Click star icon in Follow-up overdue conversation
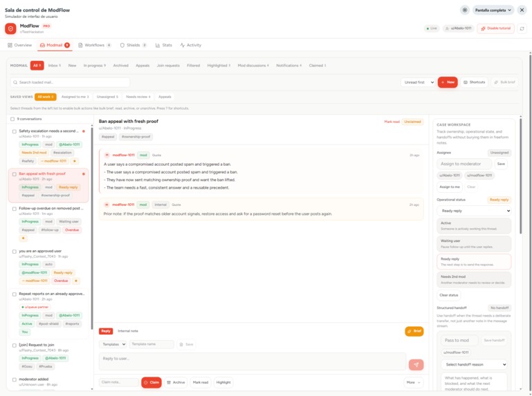 (x=23, y=238)
